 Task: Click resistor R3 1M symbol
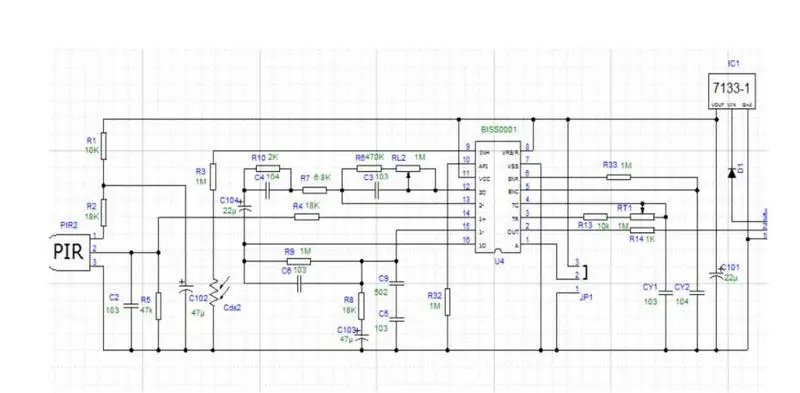click(213, 176)
